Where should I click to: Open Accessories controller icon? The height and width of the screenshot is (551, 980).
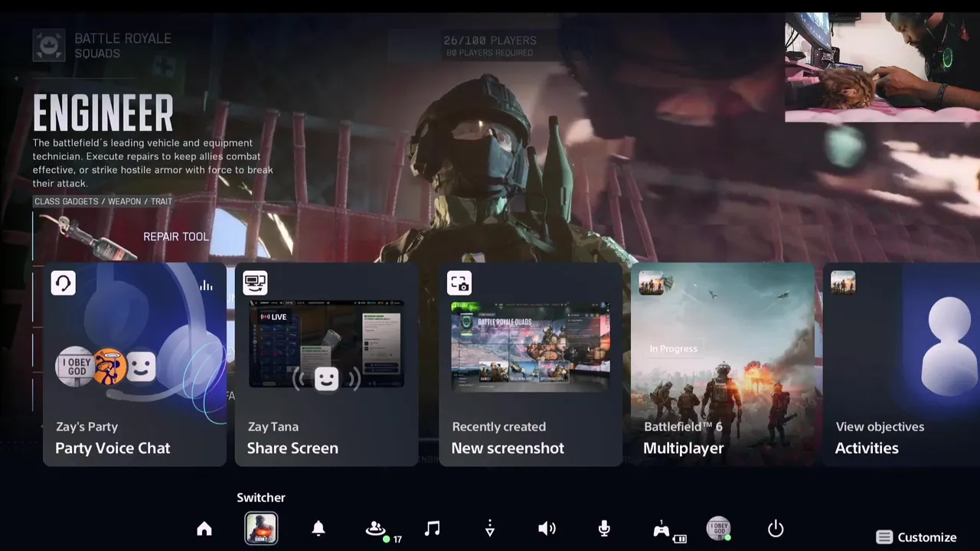pyautogui.click(x=661, y=529)
